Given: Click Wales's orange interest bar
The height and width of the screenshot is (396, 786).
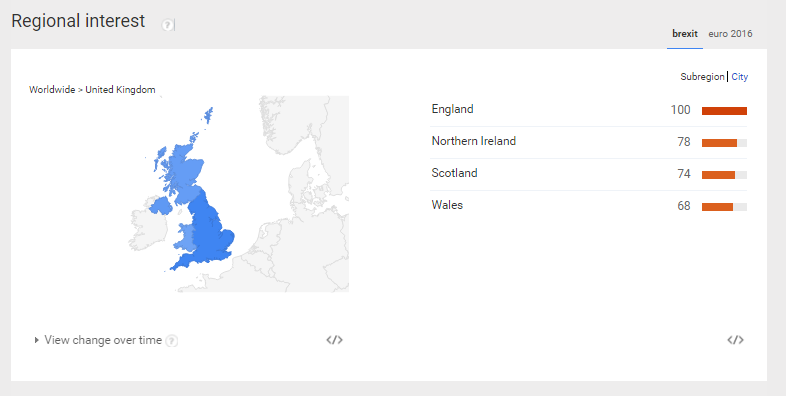Looking at the screenshot, I should click(x=717, y=207).
